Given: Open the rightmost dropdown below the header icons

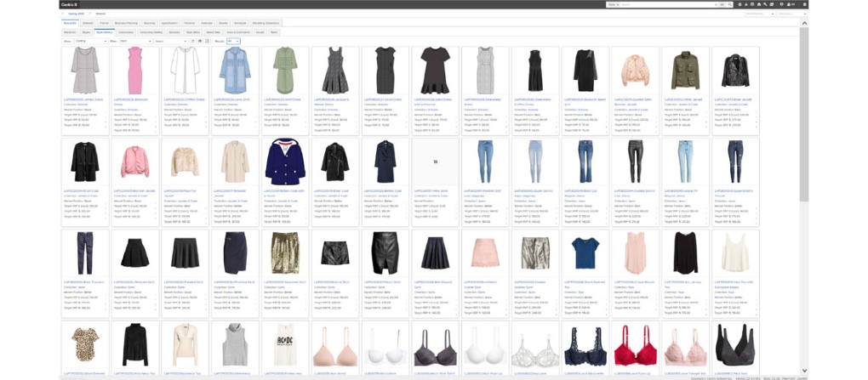Looking at the screenshot, I should (x=793, y=14).
